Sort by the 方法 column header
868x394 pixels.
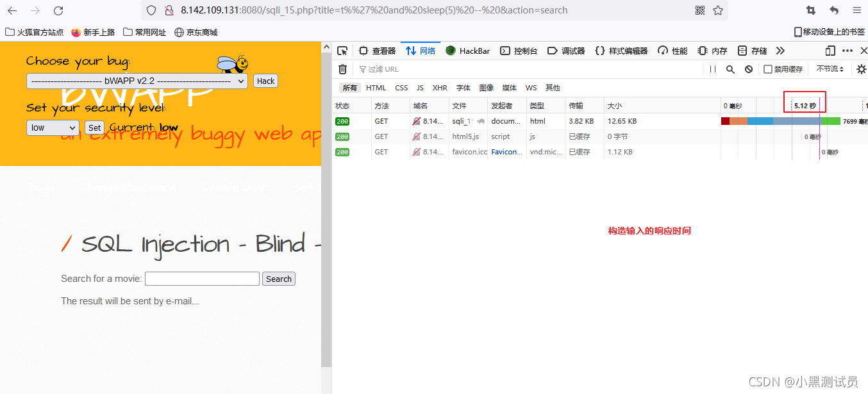pyautogui.click(x=390, y=106)
